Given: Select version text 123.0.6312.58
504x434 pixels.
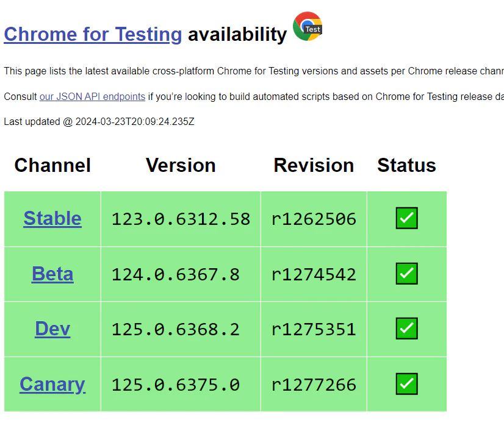Looking at the screenshot, I should (181, 219).
